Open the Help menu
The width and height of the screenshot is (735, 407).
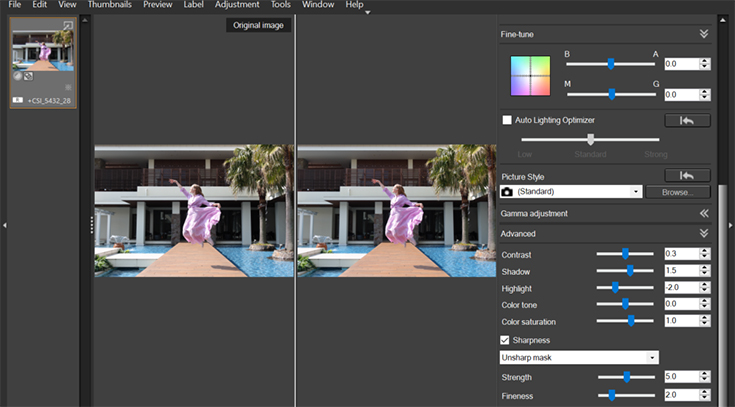coord(354,5)
